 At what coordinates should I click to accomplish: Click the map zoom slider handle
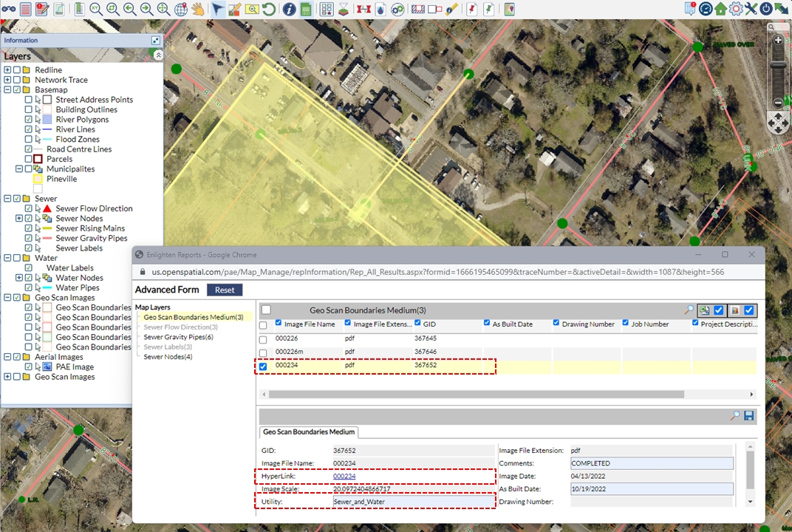pos(778,66)
